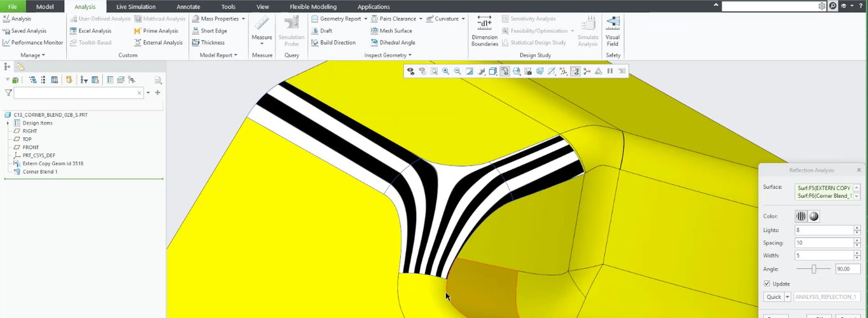Select striped color reflection display button
This screenshot has width=868, height=318.
(x=801, y=217)
